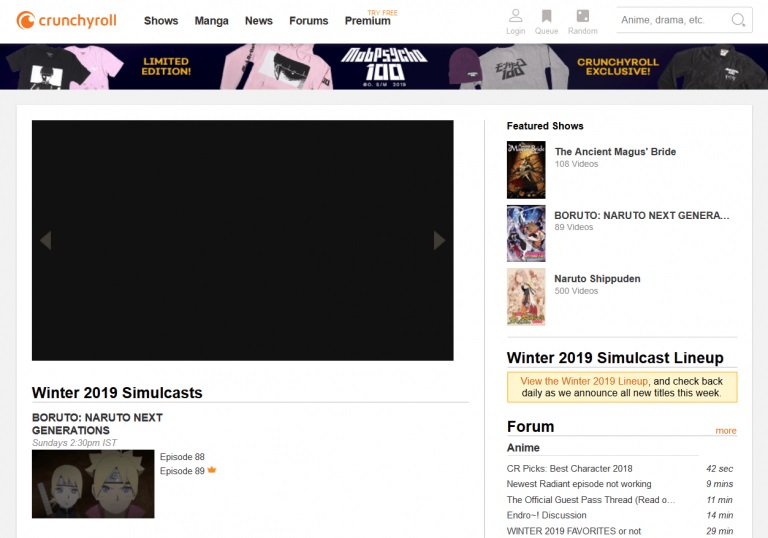The height and width of the screenshot is (538, 768).
Task: Open the Premium menu item
Action: click(367, 21)
